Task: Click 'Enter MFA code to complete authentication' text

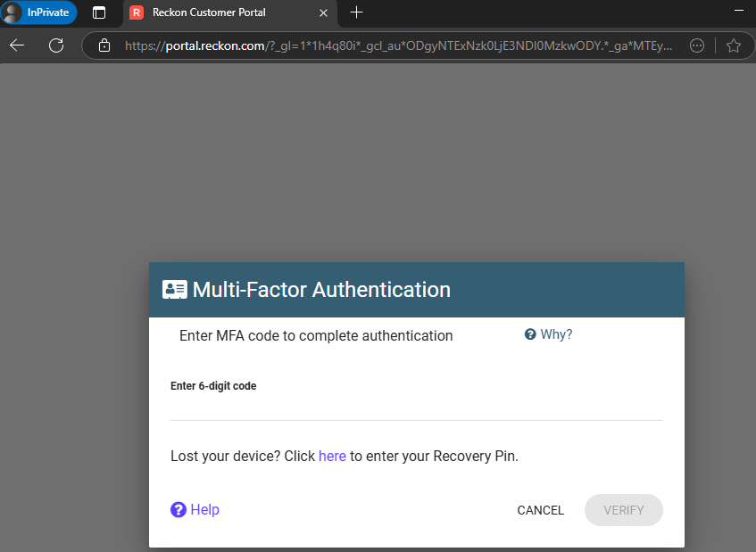Action: pos(316,335)
